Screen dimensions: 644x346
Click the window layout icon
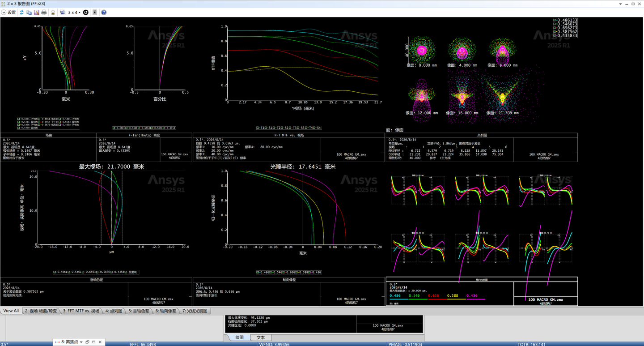(62, 13)
